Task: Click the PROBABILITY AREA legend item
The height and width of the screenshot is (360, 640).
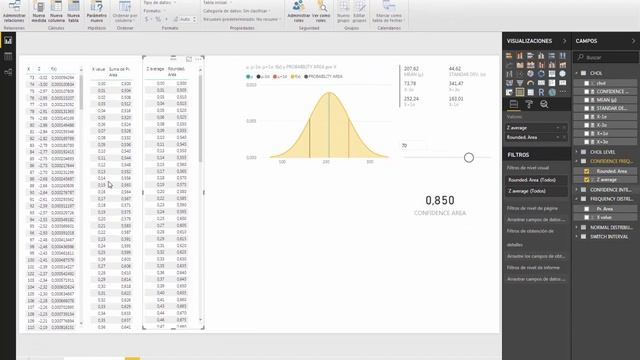Action: click(x=323, y=77)
